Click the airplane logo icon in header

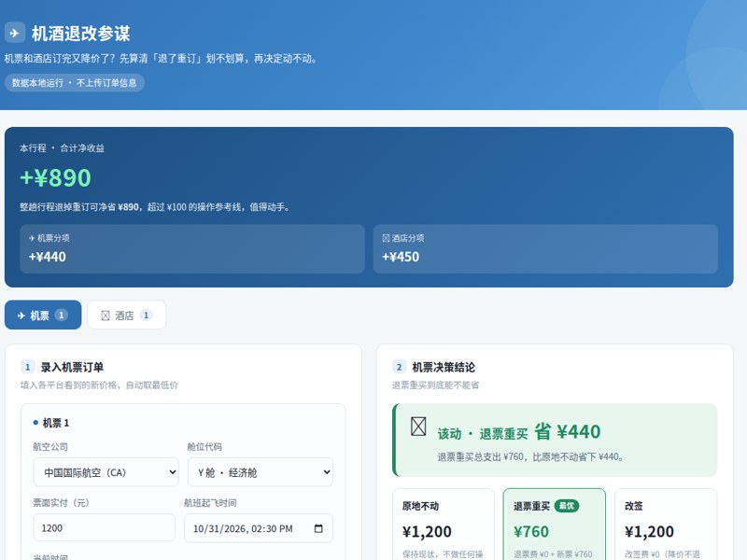(x=15, y=33)
